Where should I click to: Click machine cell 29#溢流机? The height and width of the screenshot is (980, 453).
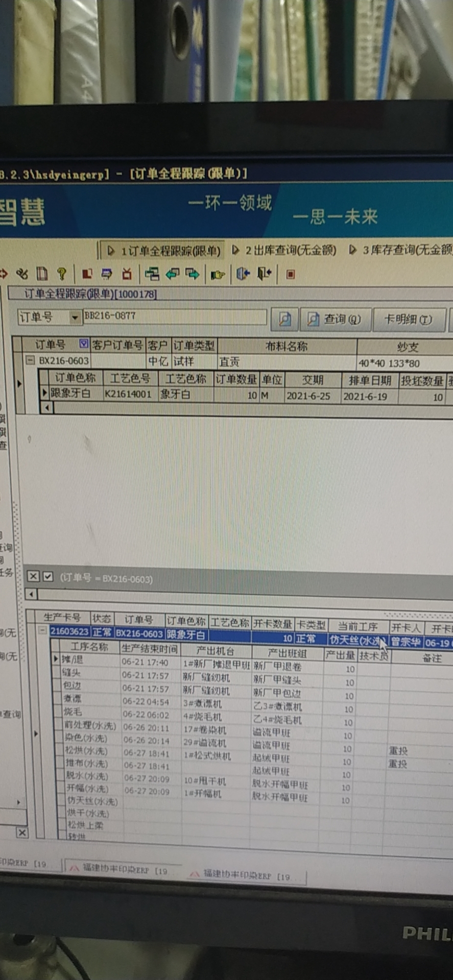pos(204,743)
